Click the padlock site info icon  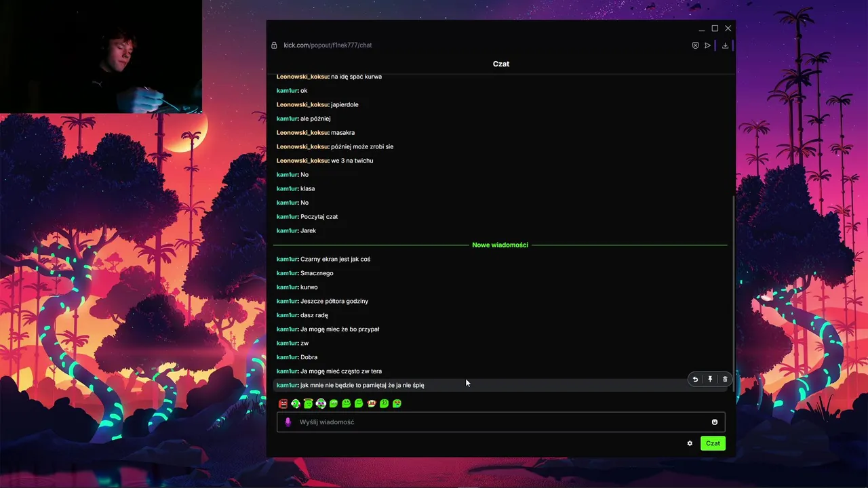point(274,45)
